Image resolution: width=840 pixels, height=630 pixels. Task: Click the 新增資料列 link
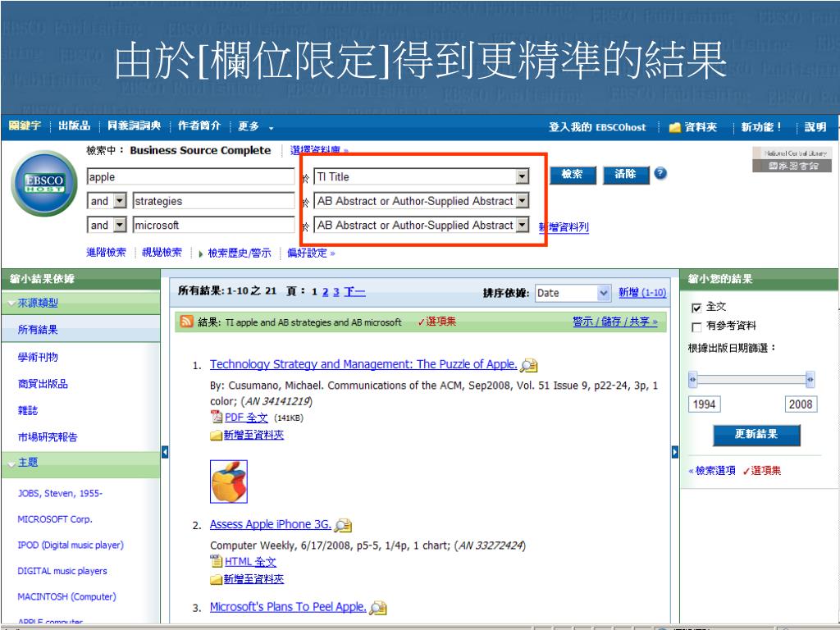(564, 227)
